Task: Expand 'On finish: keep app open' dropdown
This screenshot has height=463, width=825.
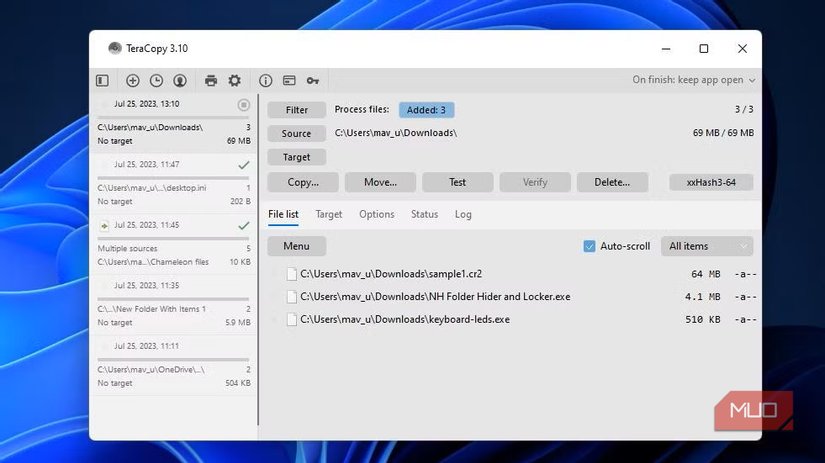Action: click(693, 80)
